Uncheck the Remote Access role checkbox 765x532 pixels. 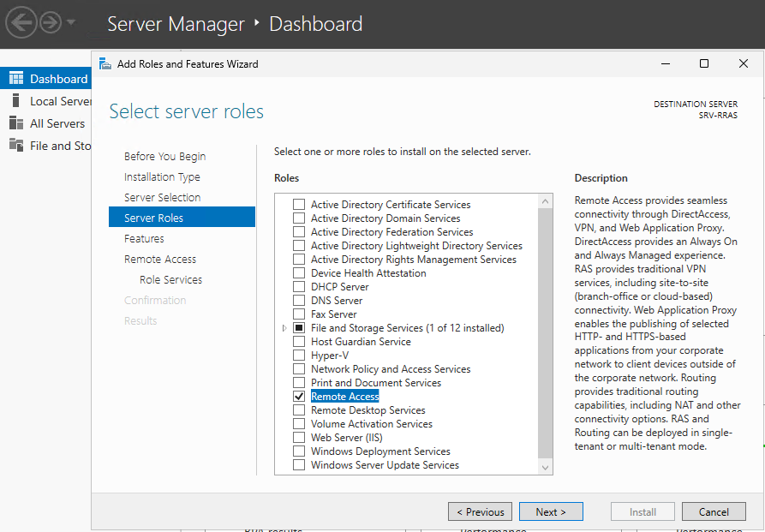pyautogui.click(x=299, y=397)
